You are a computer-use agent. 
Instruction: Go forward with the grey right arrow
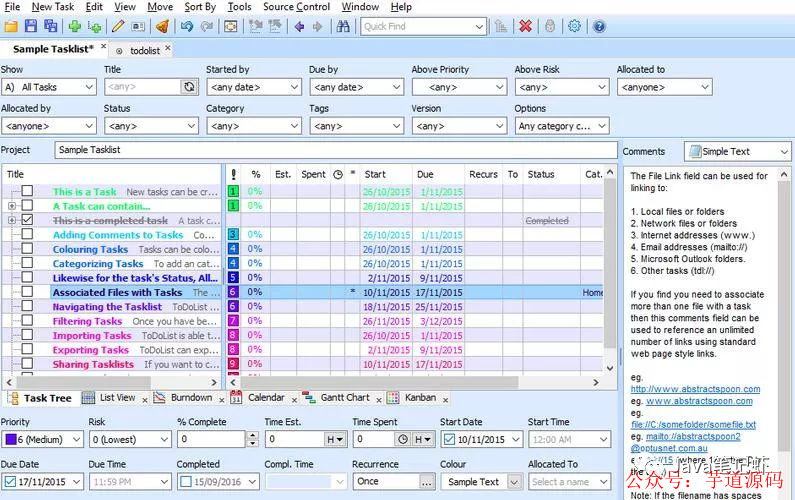point(317,26)
